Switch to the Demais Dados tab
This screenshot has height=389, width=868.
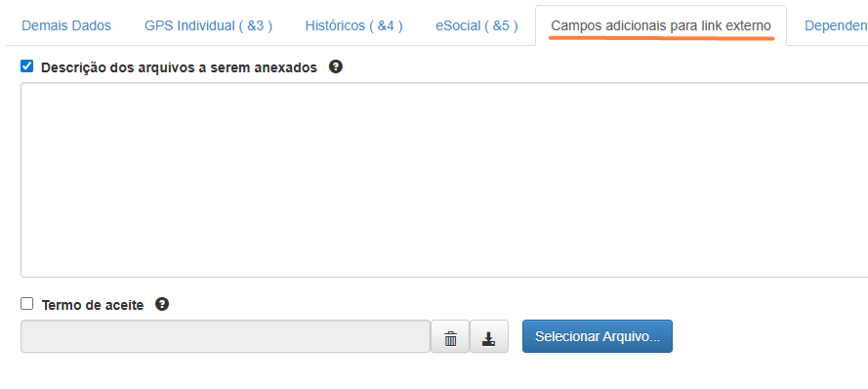(x=66, y=25)
